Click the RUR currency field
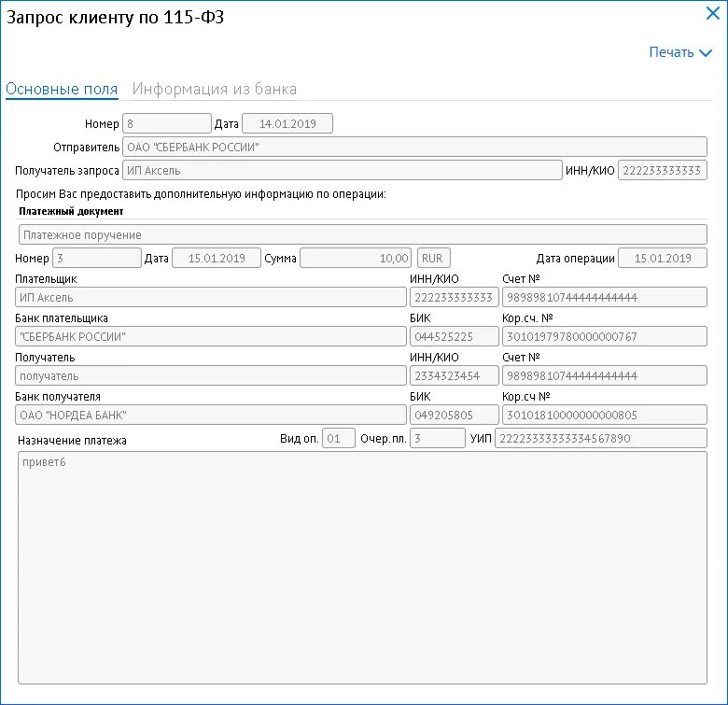Viewport: 728px width, 705px height. point(434,258)
